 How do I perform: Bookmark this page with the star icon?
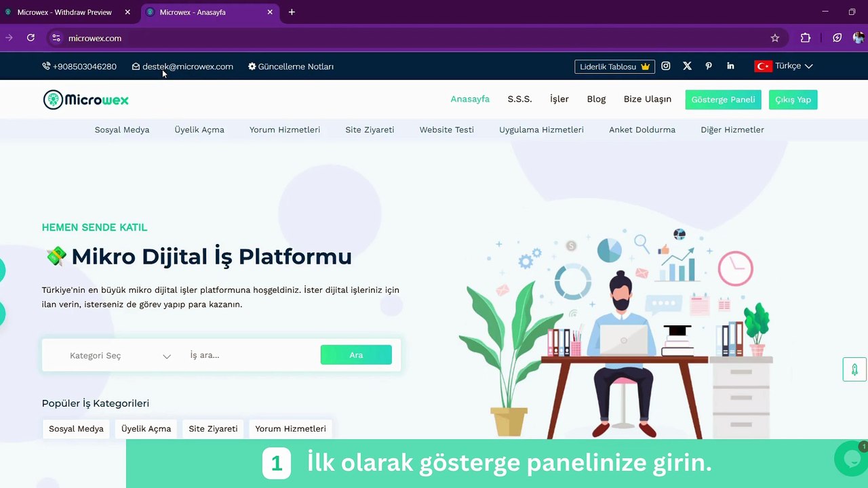775,38
